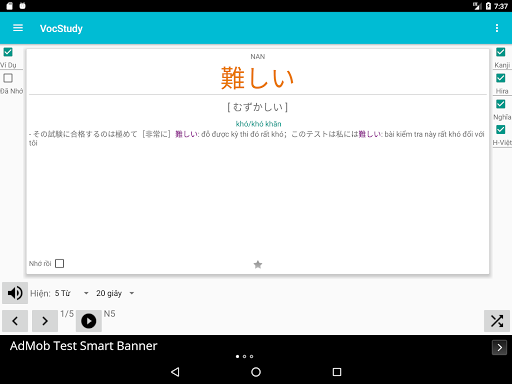Go to the next word arrow

click(x=45, y=321)
